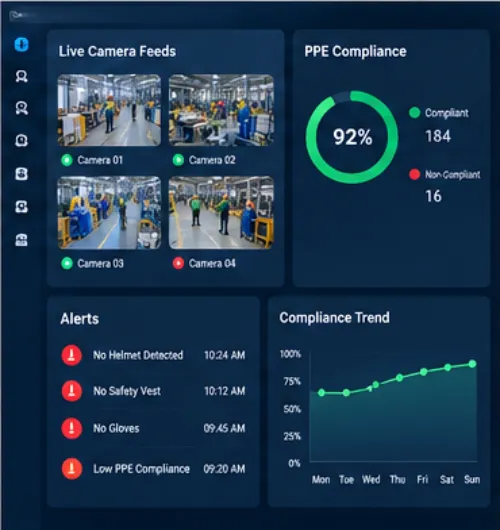
Task: Open the No Gloves alert
Action: point(153,428)
